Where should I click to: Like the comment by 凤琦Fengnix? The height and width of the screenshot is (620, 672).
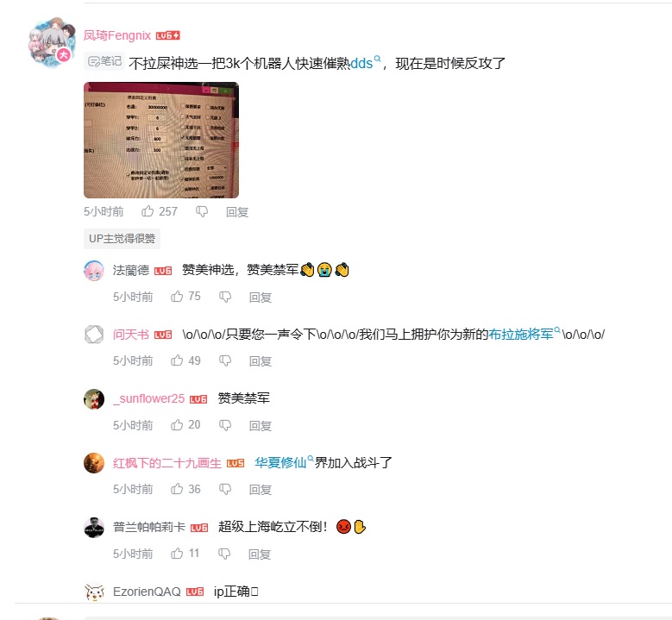pyautogui.click(x=148, y=211)
